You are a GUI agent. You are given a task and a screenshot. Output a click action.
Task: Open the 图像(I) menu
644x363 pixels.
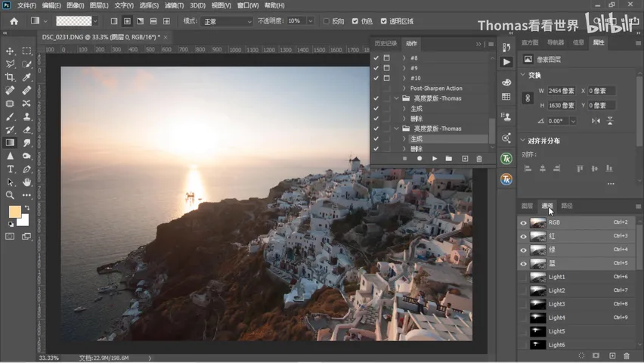[75, 5]
